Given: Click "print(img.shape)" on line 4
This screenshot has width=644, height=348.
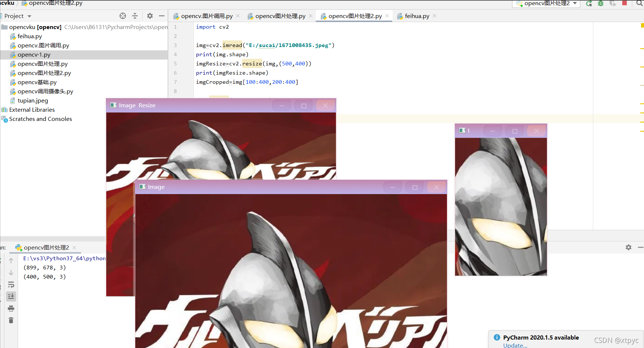Looking at the screenshot, I should pos(222,54).
